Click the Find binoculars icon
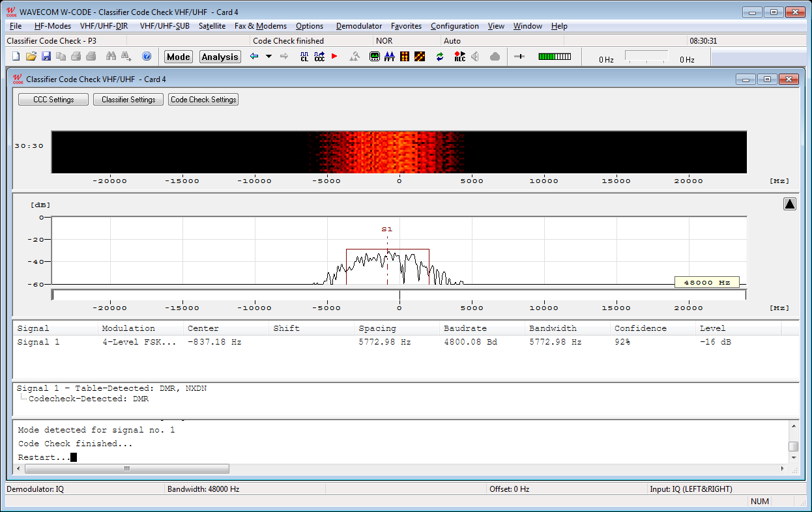Screen dimensions: 812x512 point(111,57)
